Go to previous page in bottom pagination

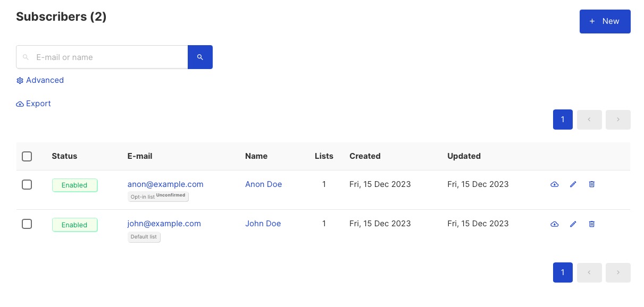589,272
